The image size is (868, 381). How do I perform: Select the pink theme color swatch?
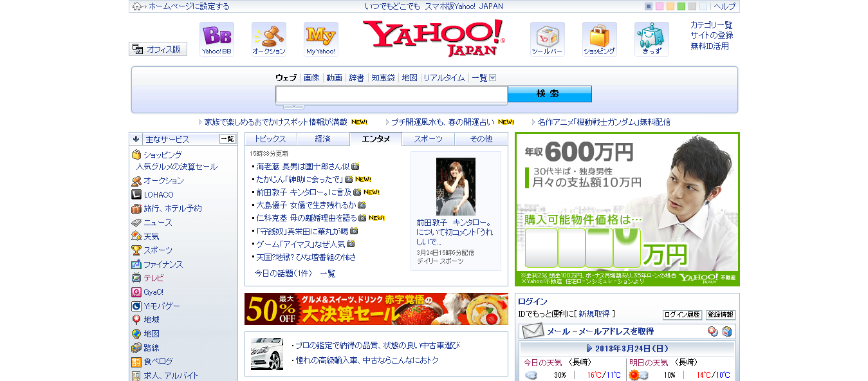coord(660,6)
